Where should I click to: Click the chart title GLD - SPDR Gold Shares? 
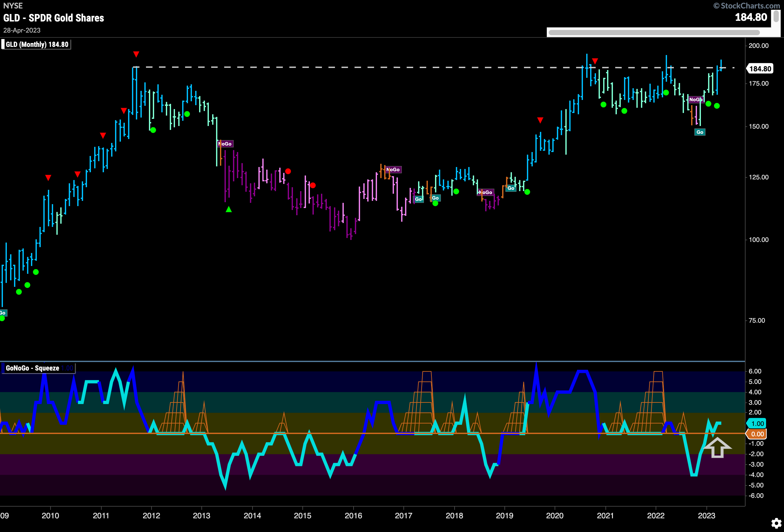pos(54,18)
